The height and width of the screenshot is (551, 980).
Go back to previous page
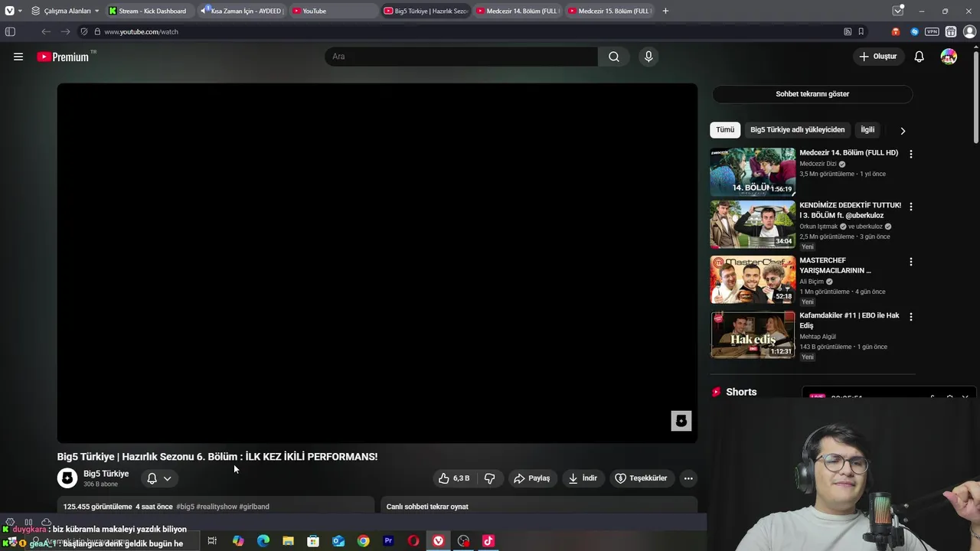pos(46,31)
